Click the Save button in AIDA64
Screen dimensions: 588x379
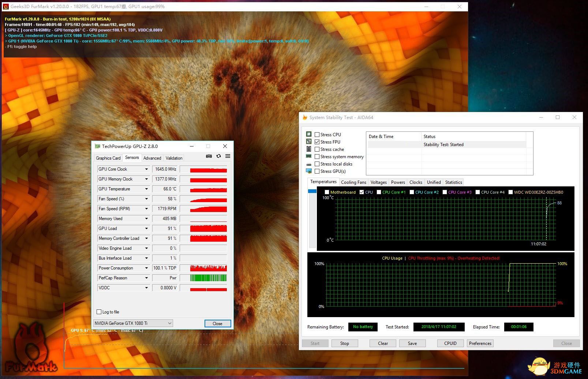point(412,343)
